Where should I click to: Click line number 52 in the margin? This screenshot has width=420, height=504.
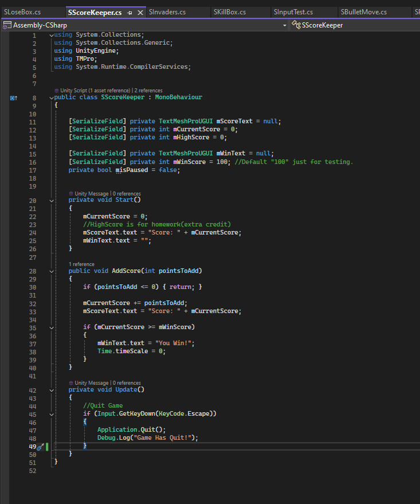coord(33,471)
